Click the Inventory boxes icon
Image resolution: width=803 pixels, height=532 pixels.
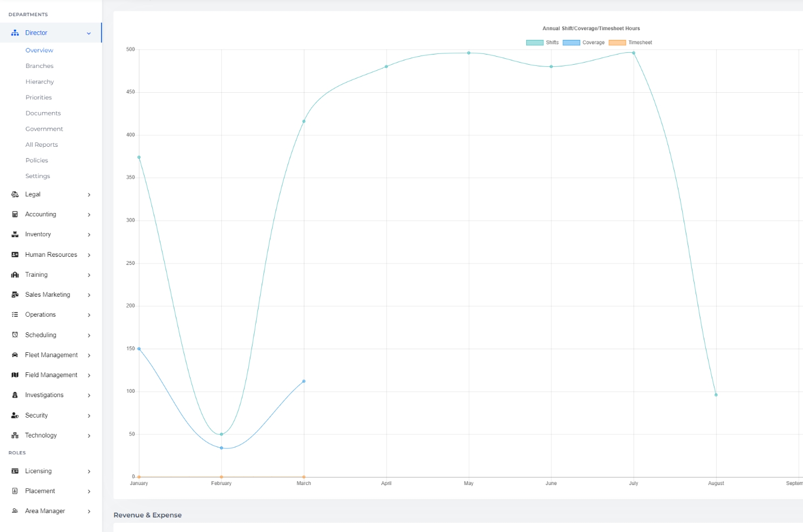pyautogui.click(x=15, y=234)
